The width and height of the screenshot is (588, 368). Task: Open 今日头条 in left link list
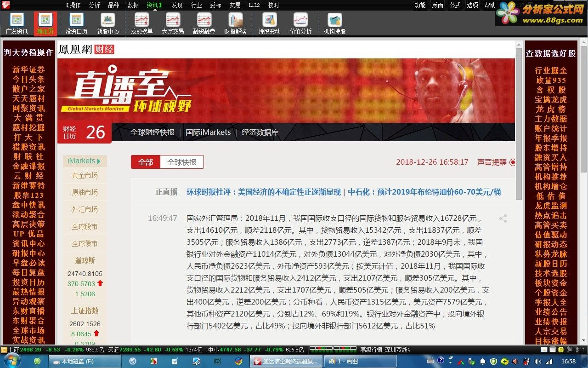click(28, 79)
